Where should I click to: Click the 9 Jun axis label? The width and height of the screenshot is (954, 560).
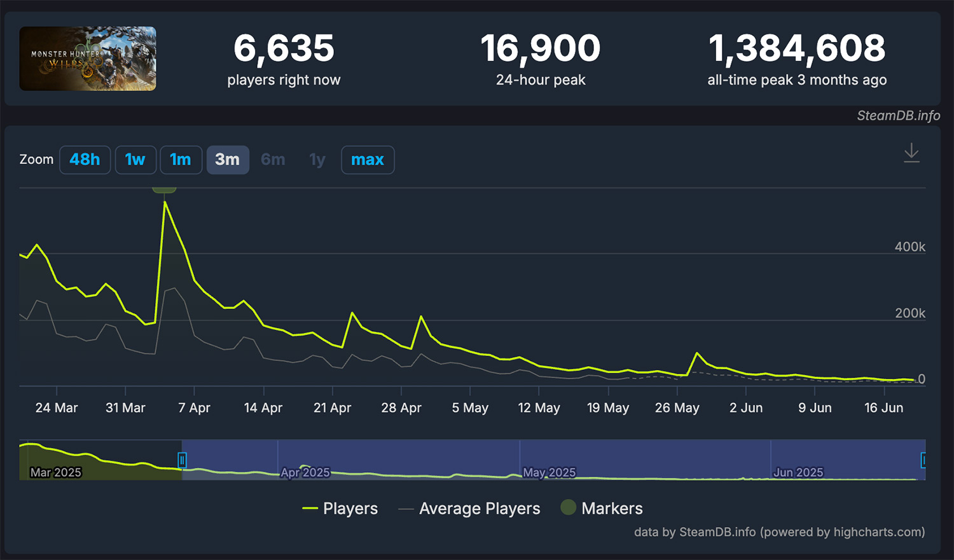815,408
